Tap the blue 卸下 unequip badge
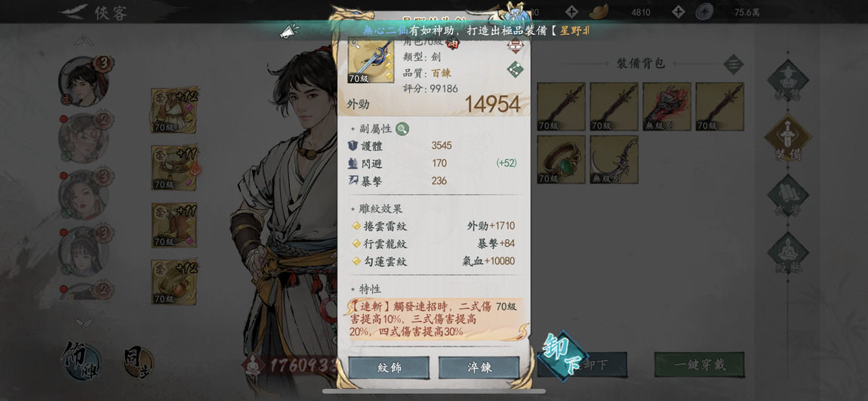The width and height of the screenshot is (868, 401). click(562, 356)
